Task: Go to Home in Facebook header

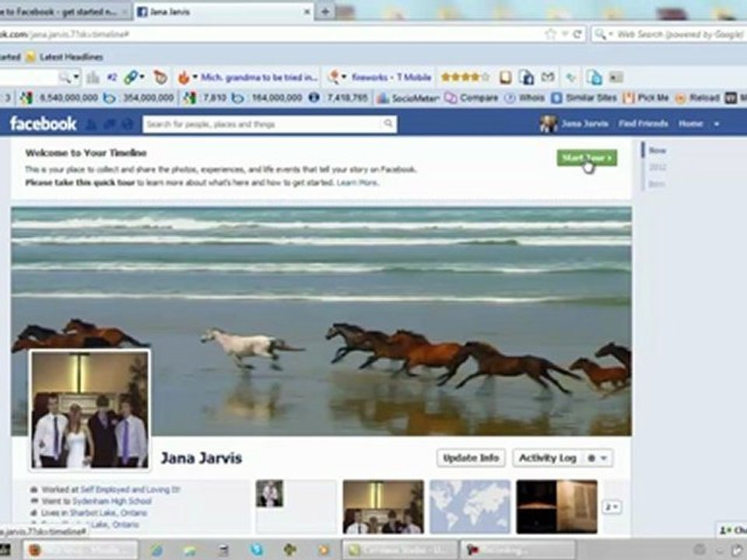Action: [x=690, y=124]
